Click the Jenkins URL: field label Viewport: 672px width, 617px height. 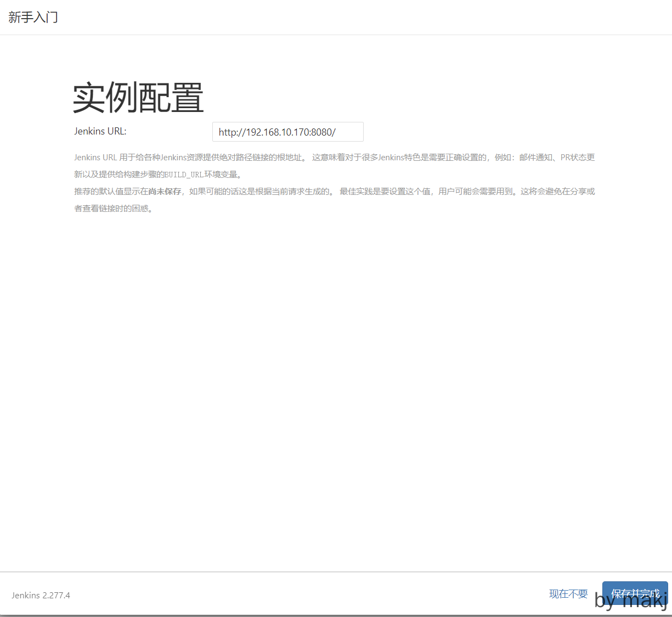tap(100, 131)
